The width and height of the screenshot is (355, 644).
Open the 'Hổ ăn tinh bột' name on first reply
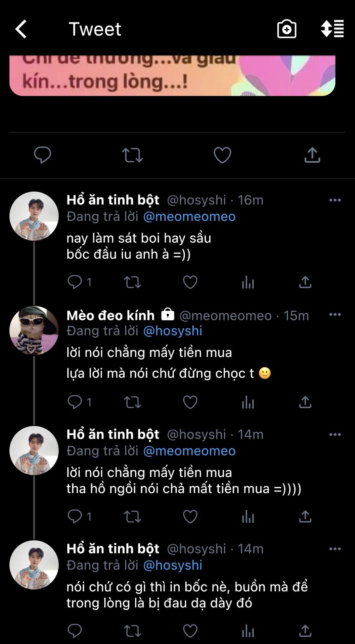[x=113, y=200]
